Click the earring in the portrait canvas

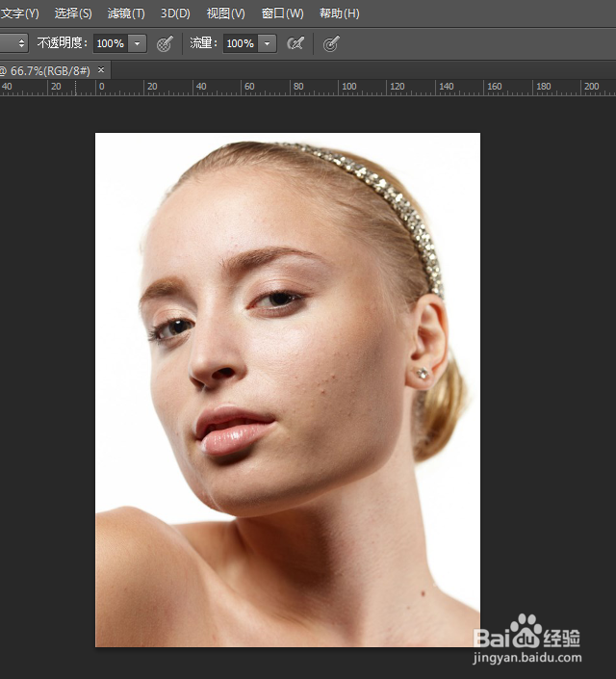pos(422,373)
